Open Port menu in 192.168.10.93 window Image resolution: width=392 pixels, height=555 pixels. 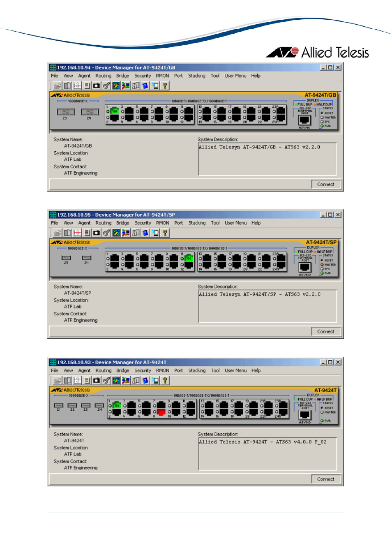179,371
